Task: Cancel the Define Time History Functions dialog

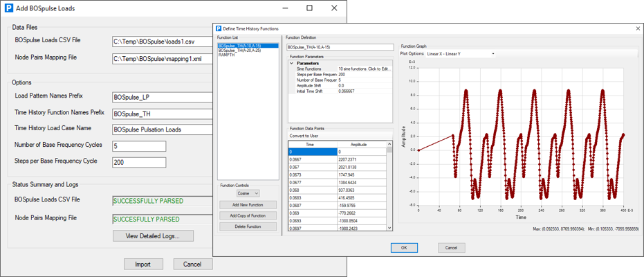Action: [x=452, y=248]
